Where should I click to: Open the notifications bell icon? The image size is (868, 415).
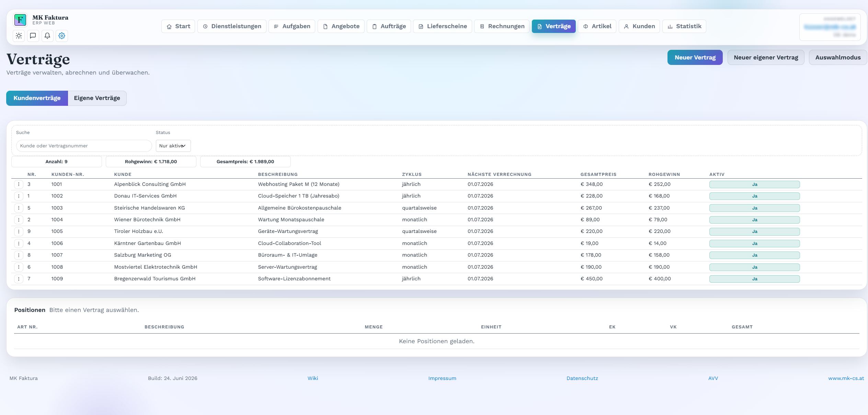coord(47,36)
